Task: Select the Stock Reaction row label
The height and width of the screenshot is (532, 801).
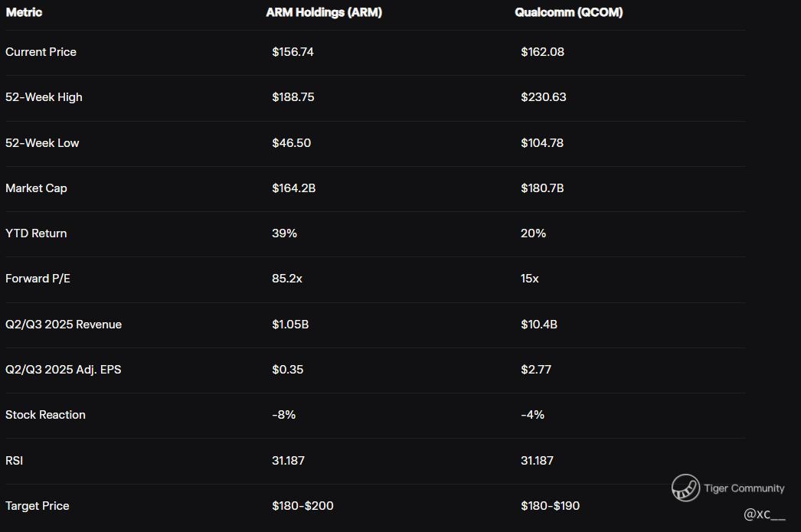Action: [x=45, y=415]
